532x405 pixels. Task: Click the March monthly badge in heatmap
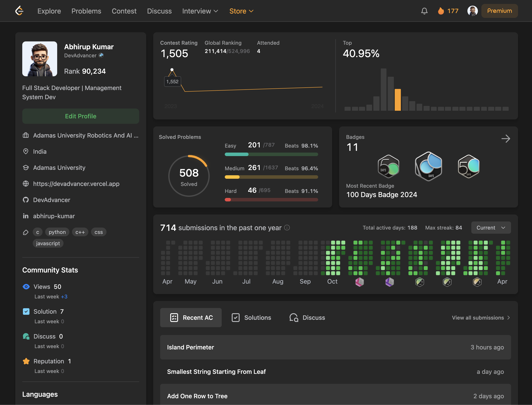click(x=477, y=282)
